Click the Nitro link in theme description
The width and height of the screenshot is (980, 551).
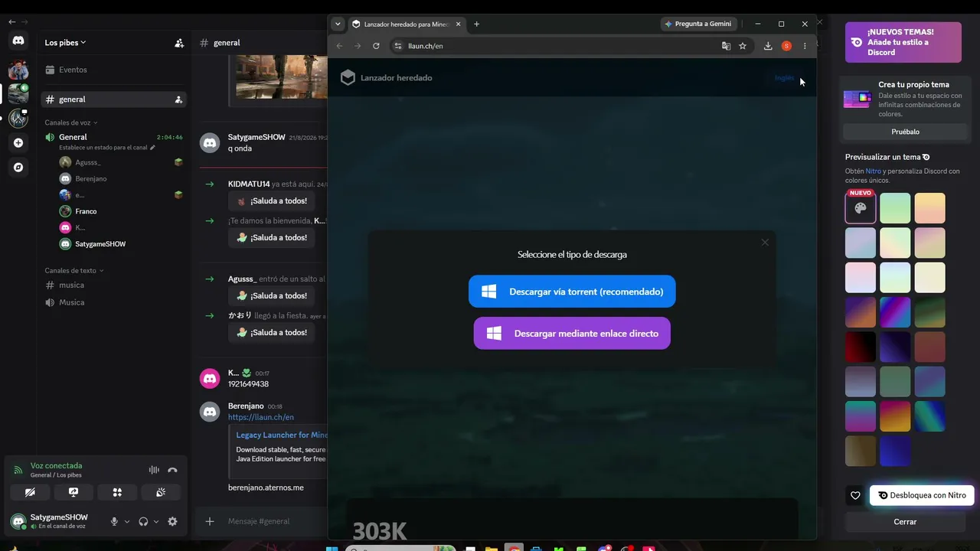click(x=873, y=171)
